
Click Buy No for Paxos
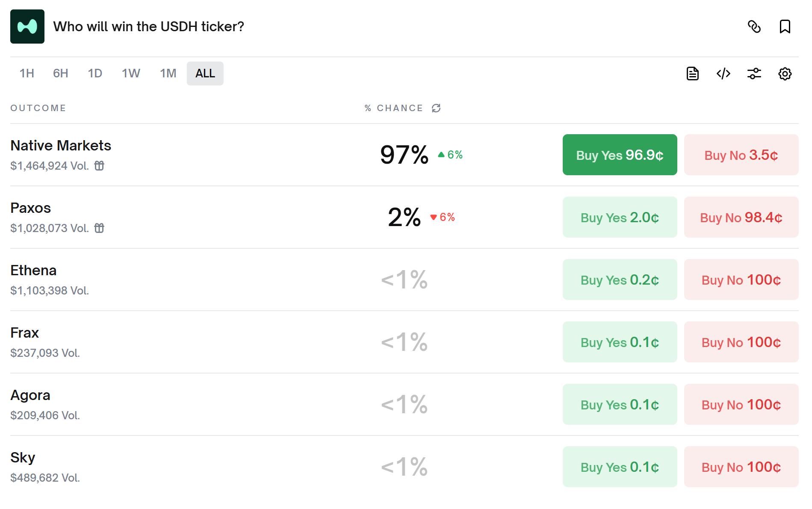741,217
